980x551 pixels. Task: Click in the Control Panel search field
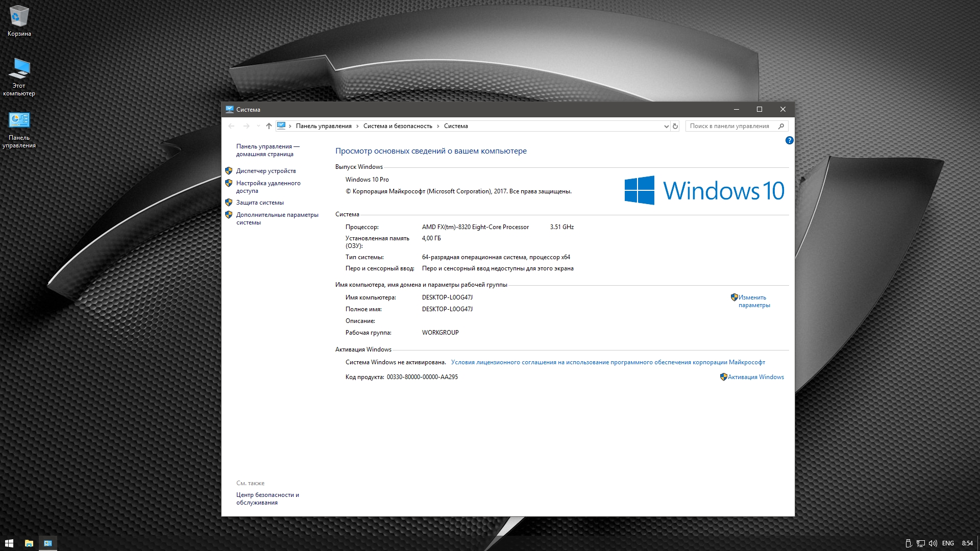click(730, 126)
